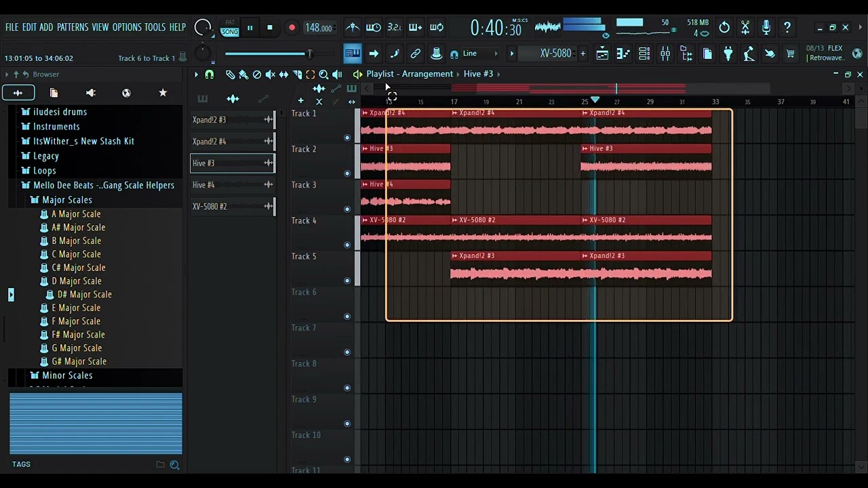Click the TAGS search magnifier icon
The width and height of the screenshot is (868, 488).
click(175, 465)
